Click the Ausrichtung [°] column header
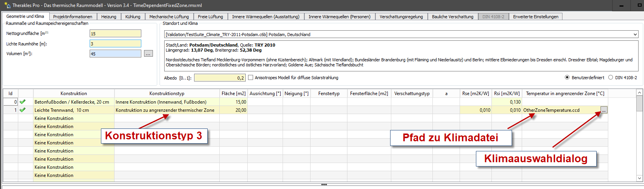The height and width of the screenshot is (189, 644). (265, 93)
